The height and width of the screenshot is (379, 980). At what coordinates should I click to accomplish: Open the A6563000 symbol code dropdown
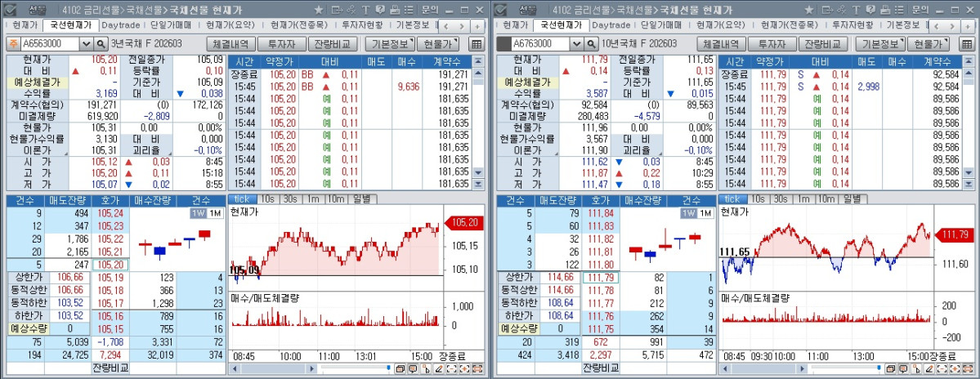pyautogui.click(x=86, y=44)
